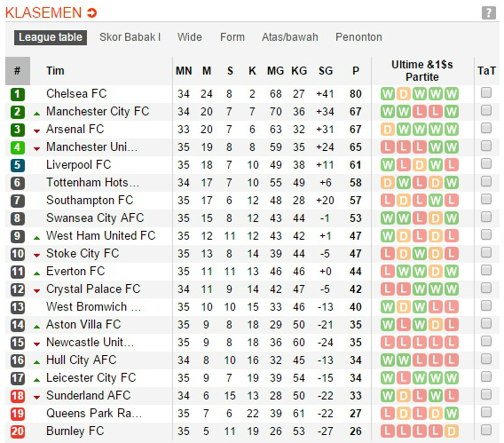Viewport: 504px width, 443px height.
Task: Open the question mark help icon
Action: [x=489, y=12]
